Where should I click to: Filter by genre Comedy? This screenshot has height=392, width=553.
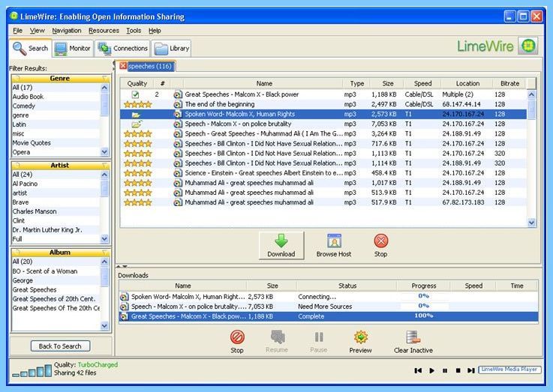coord(56,106)
